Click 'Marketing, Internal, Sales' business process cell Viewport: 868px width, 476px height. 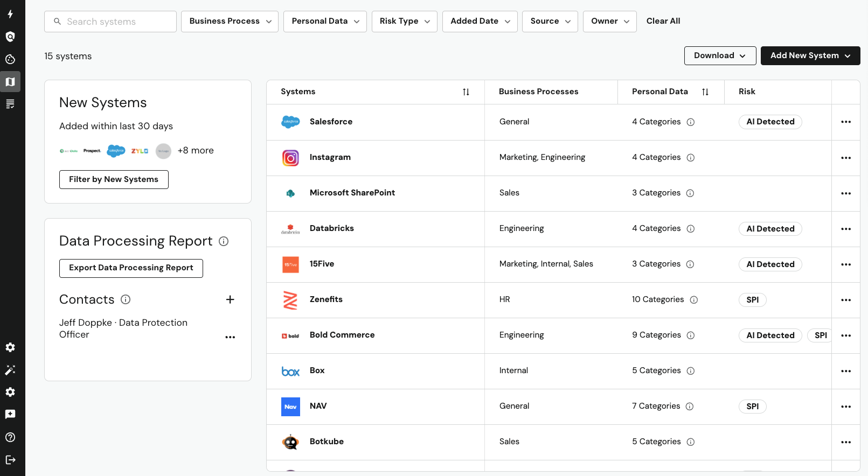546,264
